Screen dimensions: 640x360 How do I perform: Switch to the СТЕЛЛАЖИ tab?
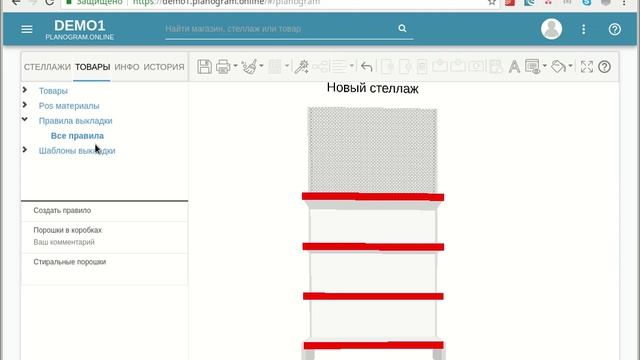47,67
